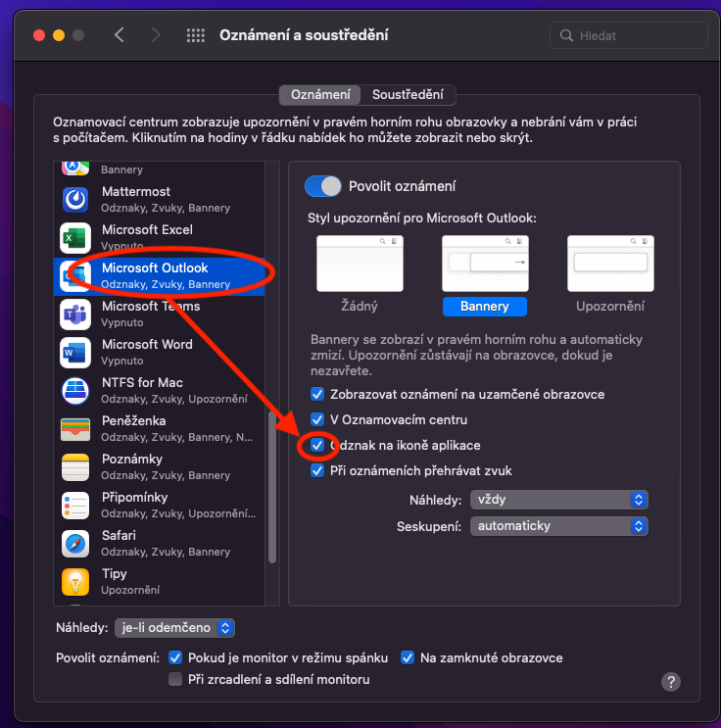Select Mattermost row in app list

pyautogui.click(x=160, y=200)
